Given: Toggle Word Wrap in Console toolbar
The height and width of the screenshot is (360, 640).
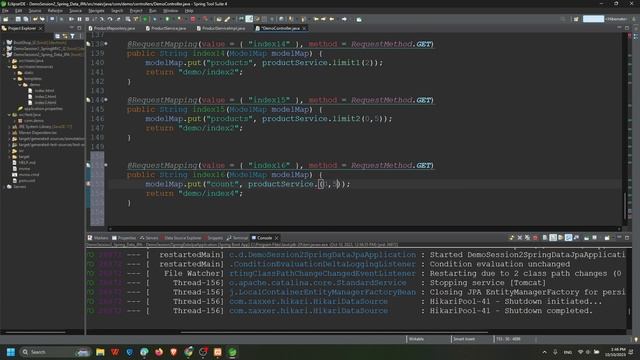Looking at the screenshot, I should [560, 238].
